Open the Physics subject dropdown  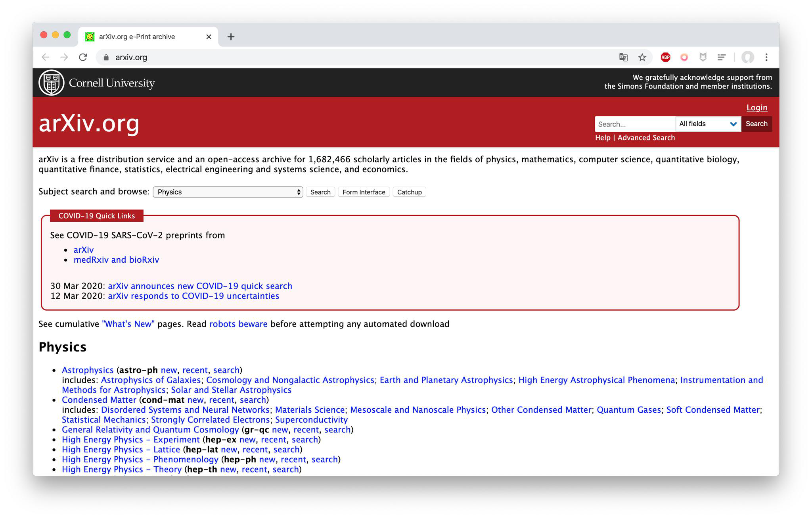[x=228, y=192]
